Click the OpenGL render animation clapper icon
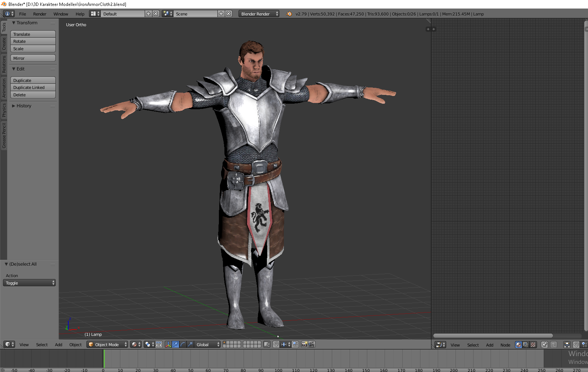The image size is (588, 372). click(x=312, y=344)
